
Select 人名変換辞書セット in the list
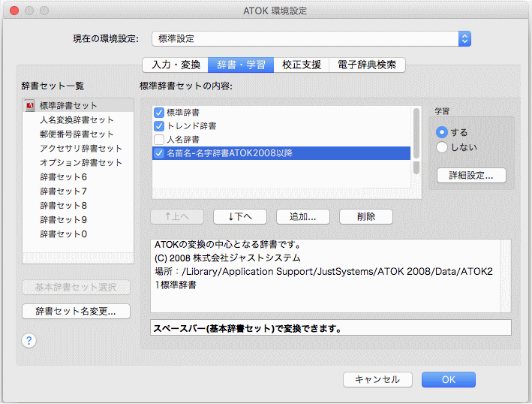pyautogui.click(x=78, y=120)
